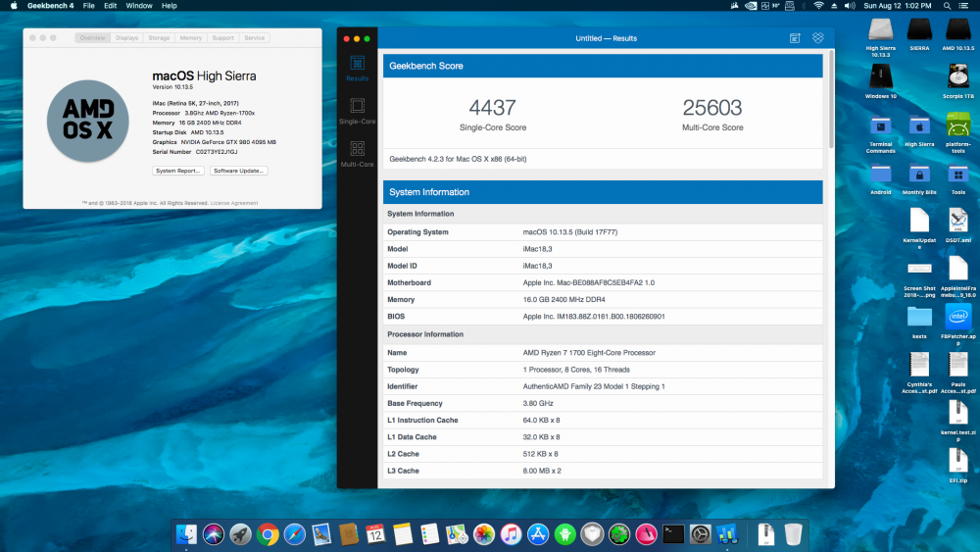The width and height of the screenshot is (980, 552).
Task: Click the AMD OS X logo image
Action: (88, 121)
